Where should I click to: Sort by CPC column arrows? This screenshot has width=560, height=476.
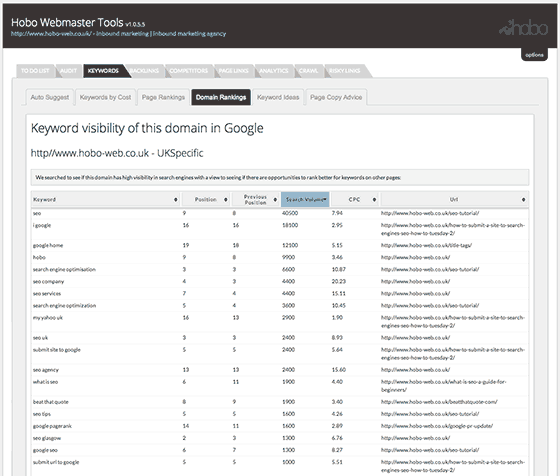coord(374,200)
